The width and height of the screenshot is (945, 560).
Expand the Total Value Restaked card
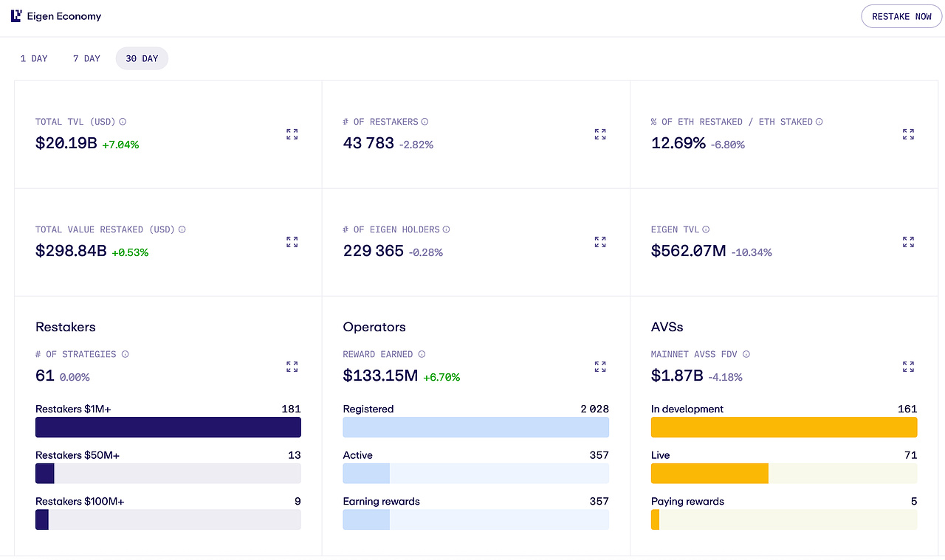292,242
